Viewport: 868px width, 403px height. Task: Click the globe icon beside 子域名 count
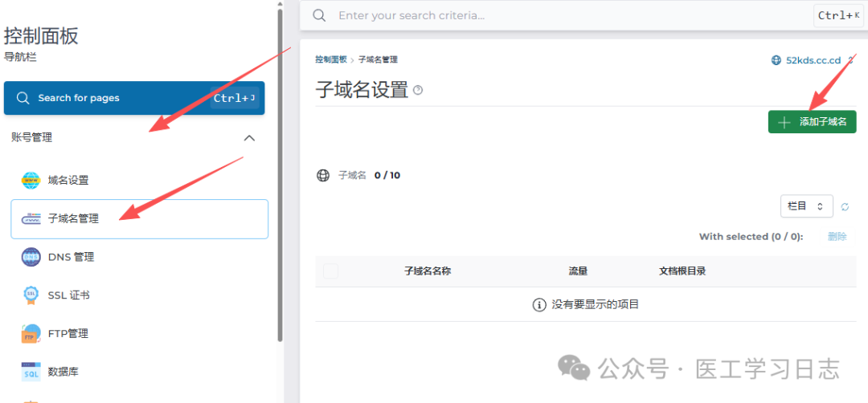(323, 176)
